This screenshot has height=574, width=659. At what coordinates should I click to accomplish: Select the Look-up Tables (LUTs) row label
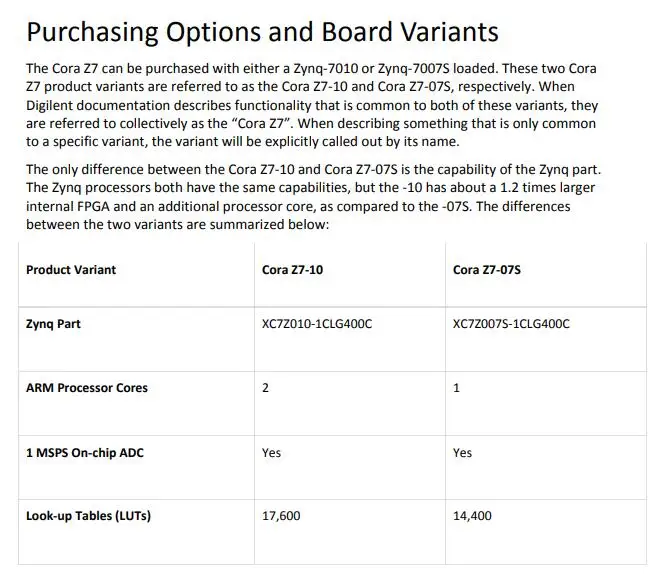tap(88, 516)
